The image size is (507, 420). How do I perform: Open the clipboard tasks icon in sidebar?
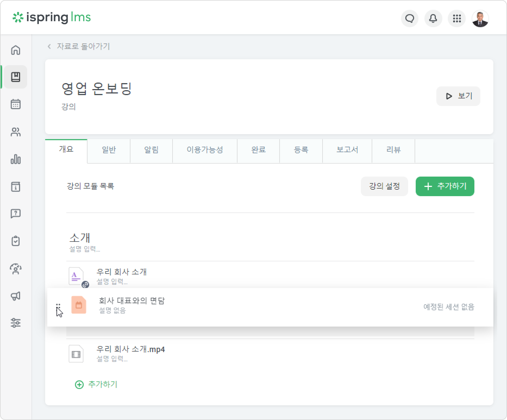click(16, 241)
